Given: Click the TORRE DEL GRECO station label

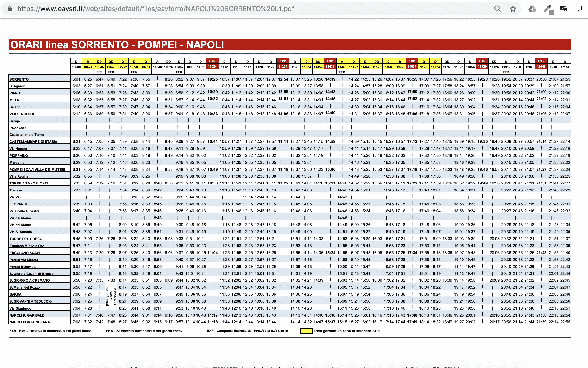Looking at the screenshot, I should [26, 239].
